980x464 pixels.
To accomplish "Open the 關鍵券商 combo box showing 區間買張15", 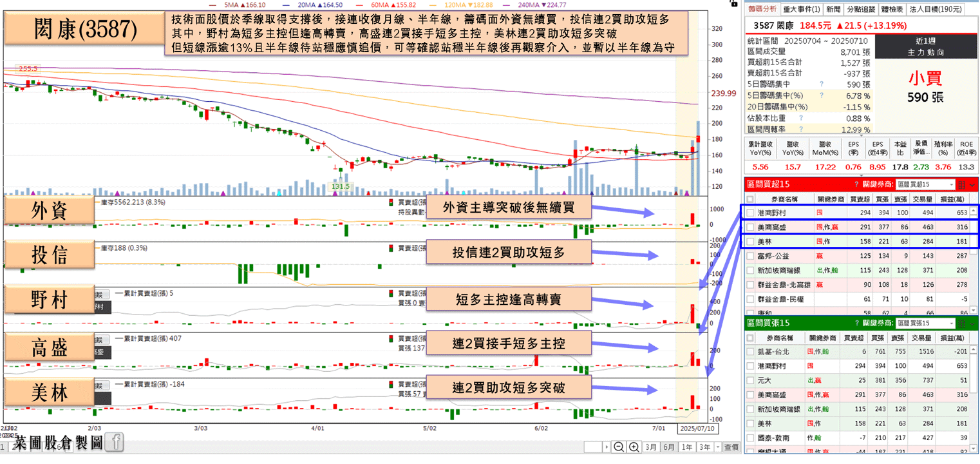I will (x=926, y=323).
